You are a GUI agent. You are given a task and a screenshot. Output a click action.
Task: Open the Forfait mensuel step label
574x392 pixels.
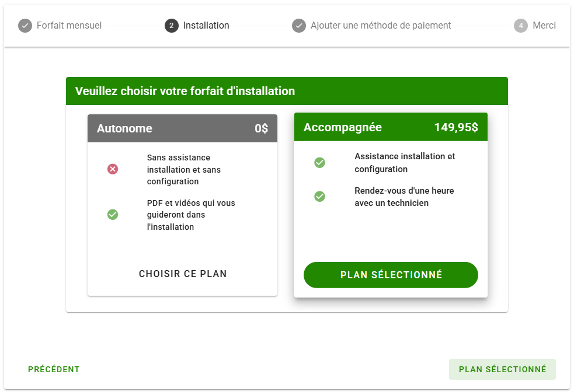point(69,26)
